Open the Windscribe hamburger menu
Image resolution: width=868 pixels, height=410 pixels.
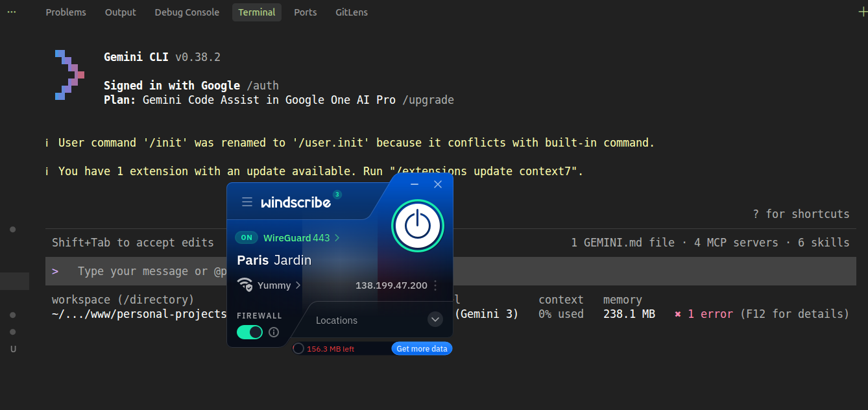pyautogui.click(x=247, y=202)
